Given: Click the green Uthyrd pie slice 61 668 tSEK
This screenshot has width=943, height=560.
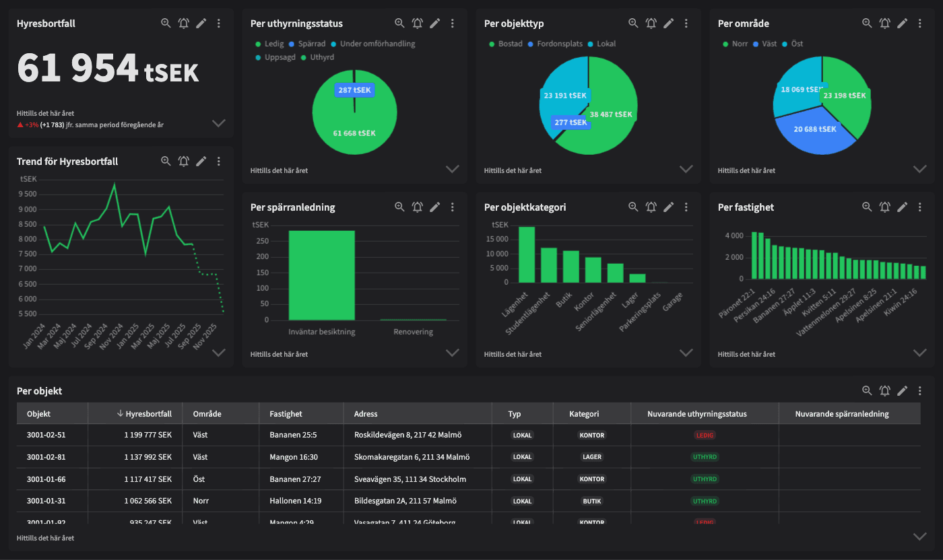Looking at the screenshot, I should (354, 133).
